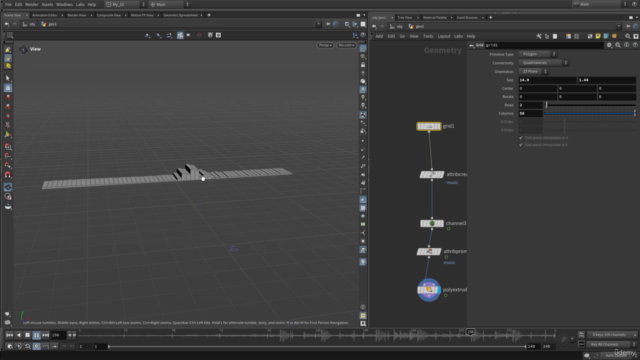Open the Labs menu in the main menu bar
The image size is (640, 360).
80,4
